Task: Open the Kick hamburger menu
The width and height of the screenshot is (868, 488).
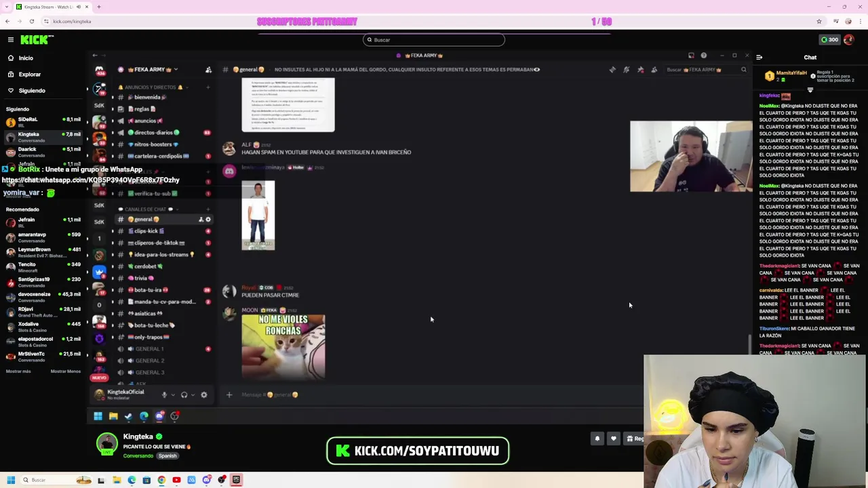Action: pos(11,40)
